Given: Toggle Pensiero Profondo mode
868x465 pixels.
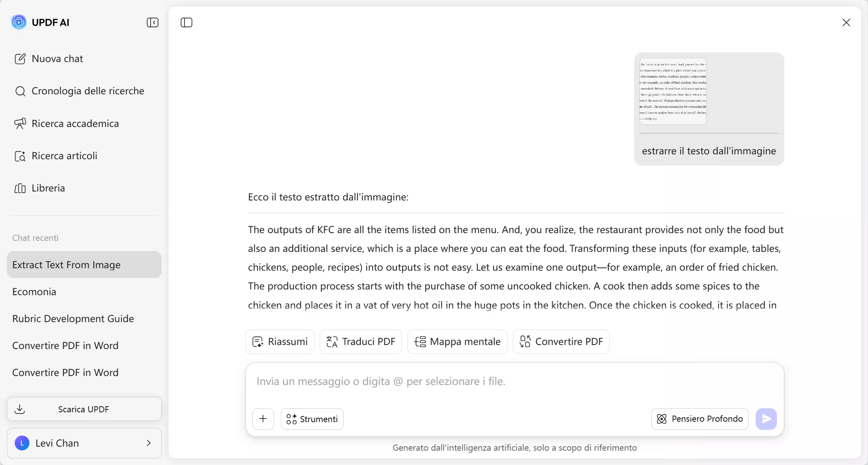Looking at the screenshot, I should [x=699, y=419].
